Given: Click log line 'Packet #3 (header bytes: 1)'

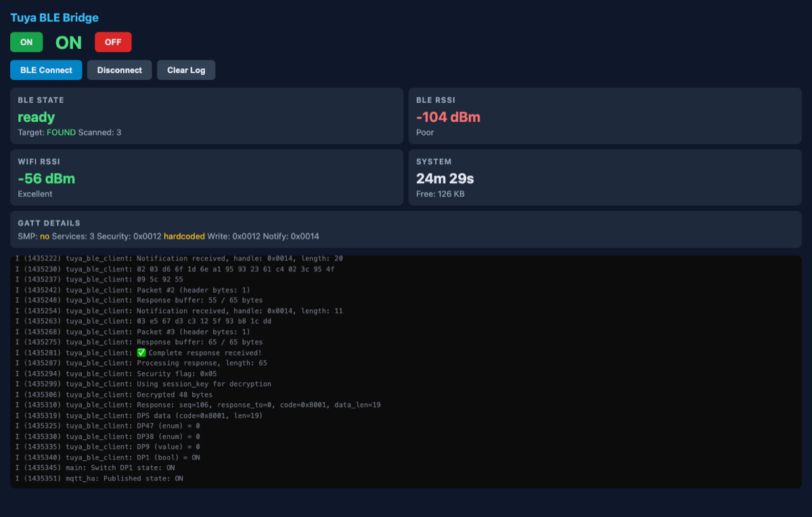Looking at the screenshot, I should coord(133,332).
